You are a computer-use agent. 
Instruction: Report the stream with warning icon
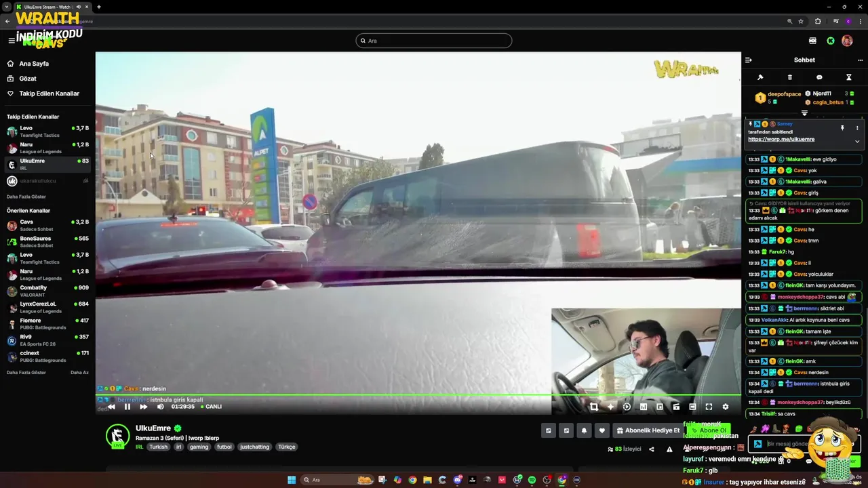tap(669, 449)
